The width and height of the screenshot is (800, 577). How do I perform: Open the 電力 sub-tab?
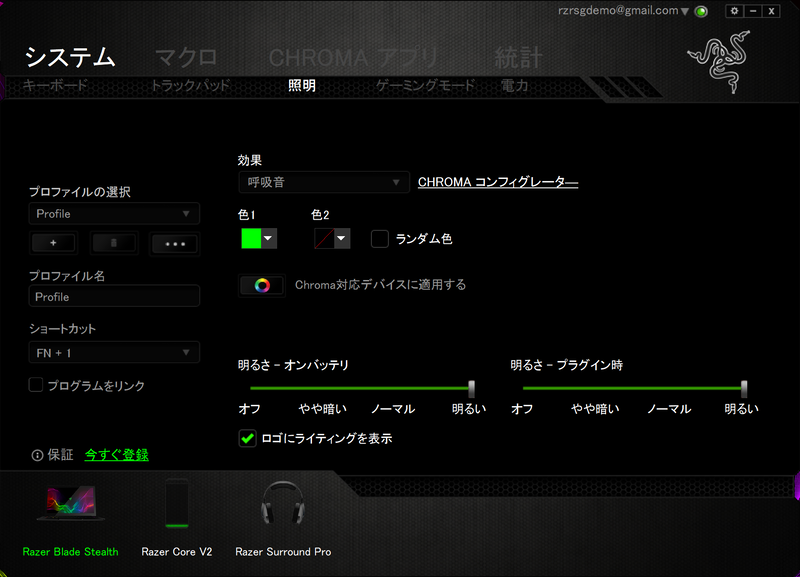[514, 85]
